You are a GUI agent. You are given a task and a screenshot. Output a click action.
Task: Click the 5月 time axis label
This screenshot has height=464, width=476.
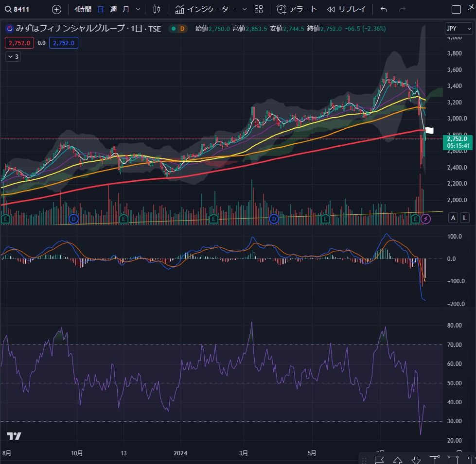point(312,453)
